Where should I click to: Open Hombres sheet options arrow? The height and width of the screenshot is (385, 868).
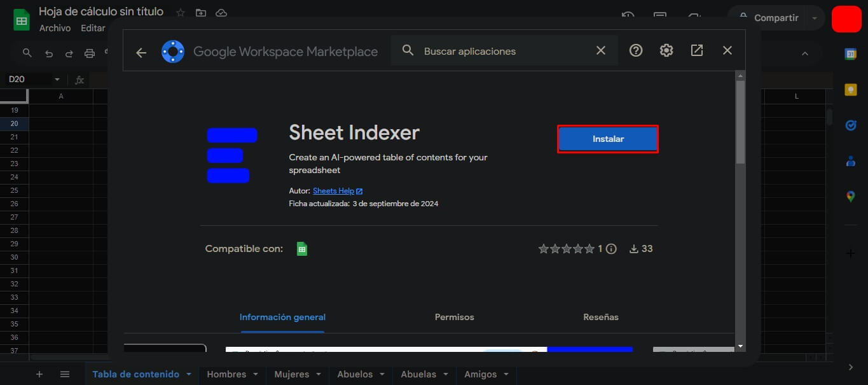pos(256,374)
